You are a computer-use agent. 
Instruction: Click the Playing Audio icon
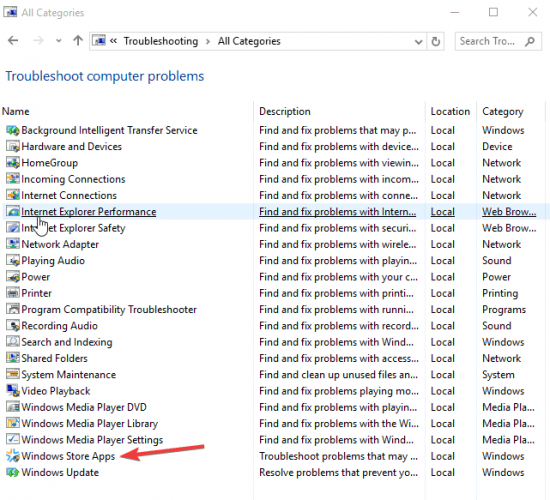pyautogui.click(x=13, y=260)
